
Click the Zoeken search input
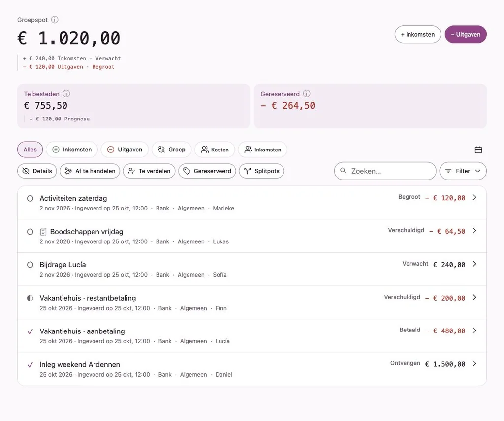tap(385, 171)
